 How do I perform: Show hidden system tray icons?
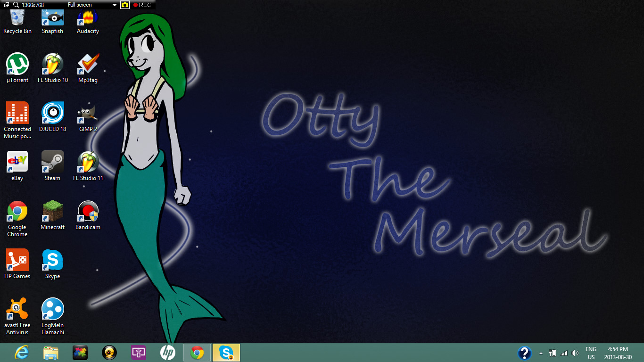541,353
